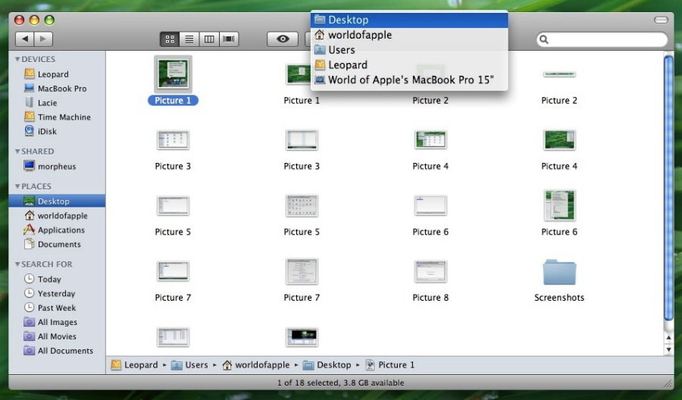
Task: Click the magnifying glass in the search field
Action: pyautogui.click(x=544, y=40)
